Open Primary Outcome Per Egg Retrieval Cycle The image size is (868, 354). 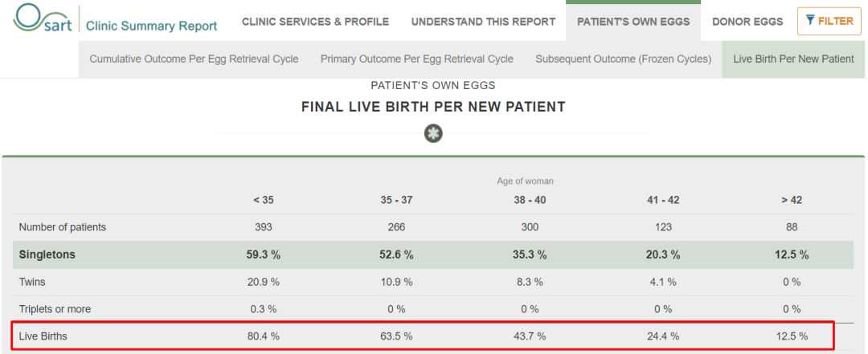[x=417, y=59]
